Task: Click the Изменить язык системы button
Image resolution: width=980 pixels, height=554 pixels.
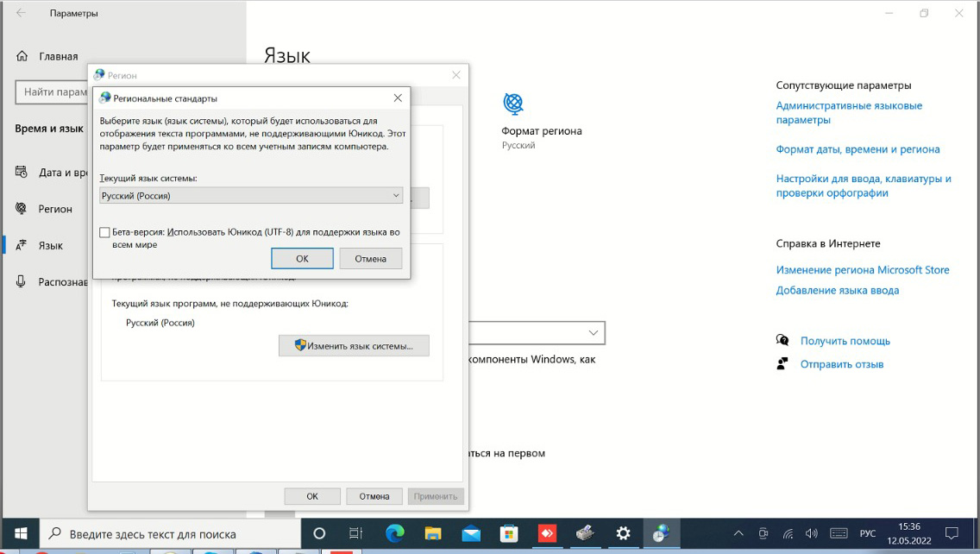Action: click(x=354, y=346)
